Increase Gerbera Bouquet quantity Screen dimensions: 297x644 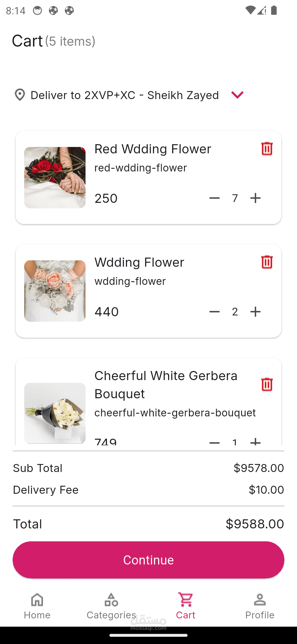tap(255, 441)
